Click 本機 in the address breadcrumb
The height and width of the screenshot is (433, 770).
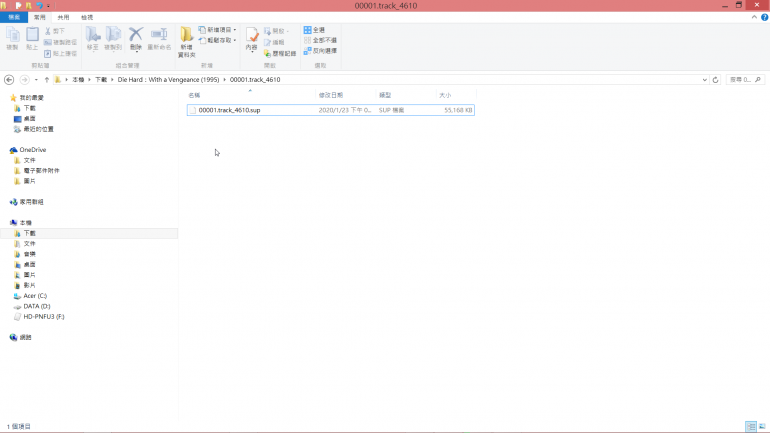tap(78, 80)
